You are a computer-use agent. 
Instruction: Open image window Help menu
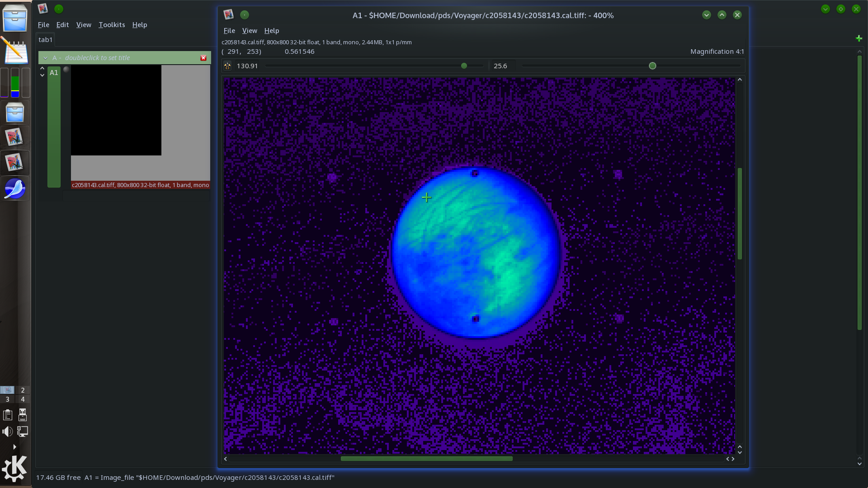[x=272, y=31]
